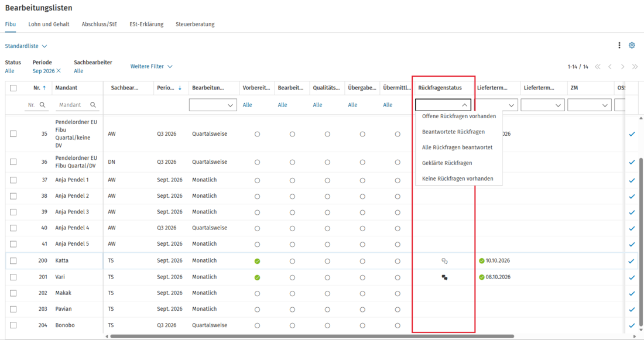644x340 pixels.
Task: Clear the Sep 2026 period filter
Action: coord(59,71)
